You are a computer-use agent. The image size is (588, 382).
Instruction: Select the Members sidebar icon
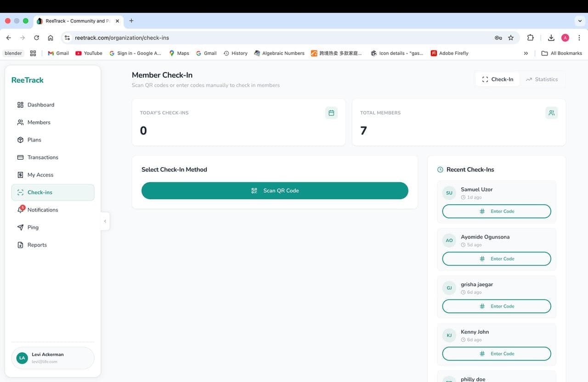click(x=19, y=122)
